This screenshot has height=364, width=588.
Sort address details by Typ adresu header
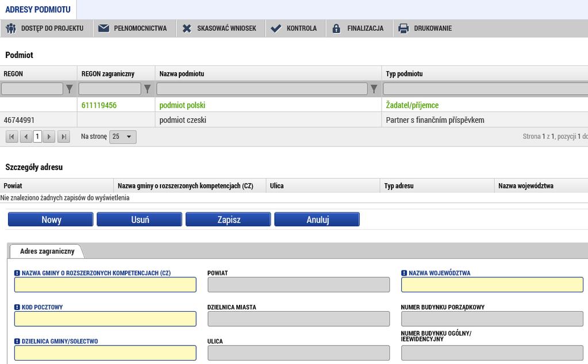pyautogui.click(x=437, y=186)
